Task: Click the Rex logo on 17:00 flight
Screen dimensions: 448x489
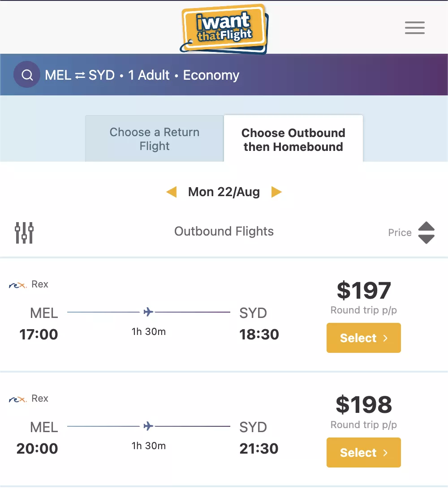Action: pos(18,285)
